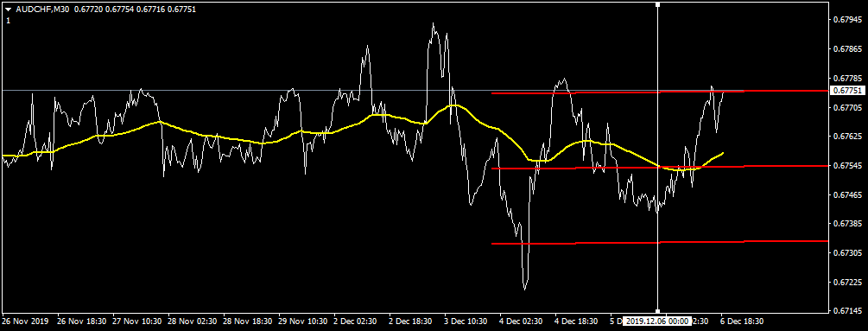Click the "1" label below chart title
The image size is (868, 331).
[9, 21]
